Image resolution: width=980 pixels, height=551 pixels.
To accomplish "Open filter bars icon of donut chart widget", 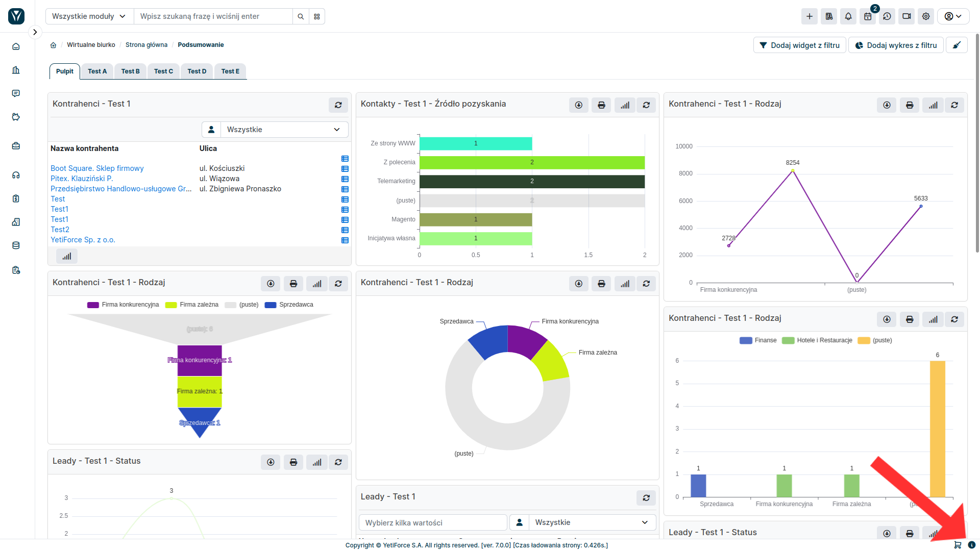I will [x=625, y=284].
